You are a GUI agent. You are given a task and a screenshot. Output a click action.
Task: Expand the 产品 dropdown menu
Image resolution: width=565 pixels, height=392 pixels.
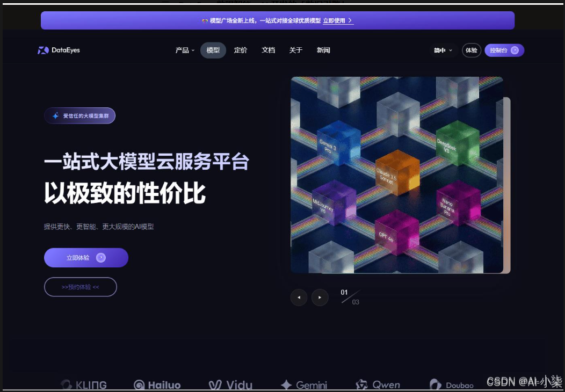tap(185, 50)
